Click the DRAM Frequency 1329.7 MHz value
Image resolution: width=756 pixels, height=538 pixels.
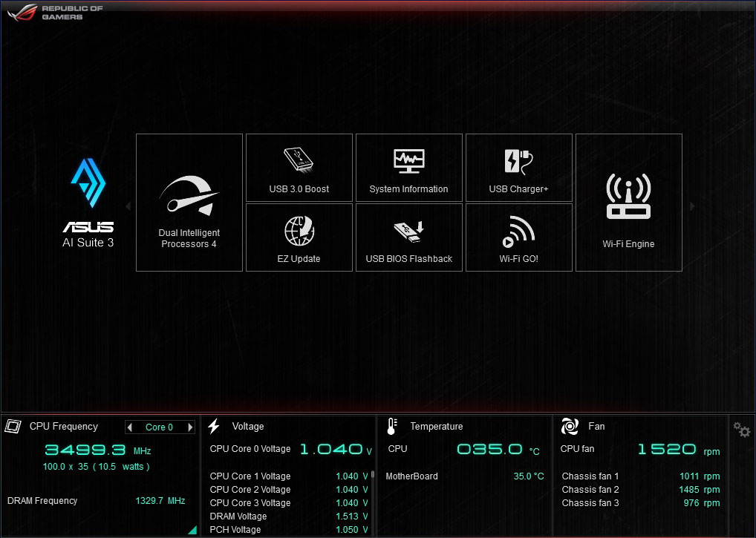[x=160, y=501]
